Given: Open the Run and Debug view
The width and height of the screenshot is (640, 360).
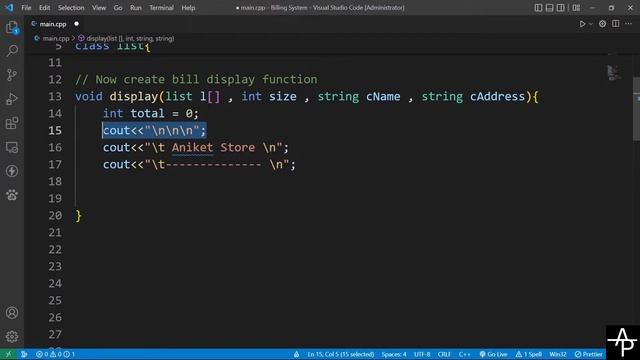Looking at the screenshot, I should (12, 99).
